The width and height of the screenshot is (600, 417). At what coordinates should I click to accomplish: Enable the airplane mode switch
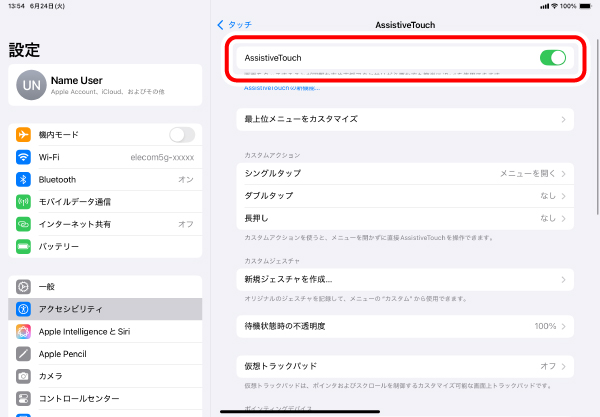pos(181,135)
